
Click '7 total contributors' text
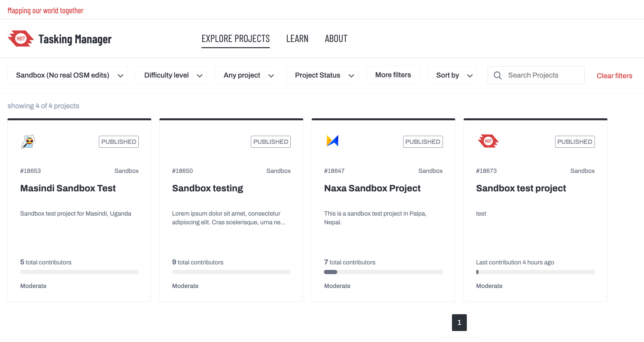(349, 262)
